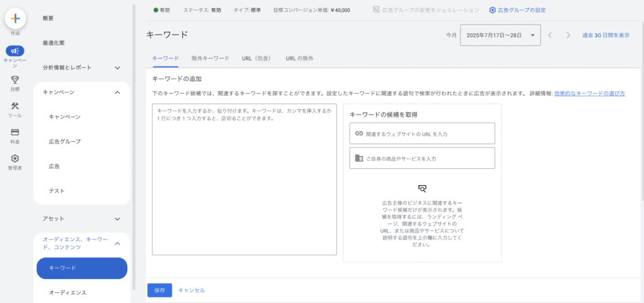
Task: Click the 保存 button
Action: tap(160, 290)
